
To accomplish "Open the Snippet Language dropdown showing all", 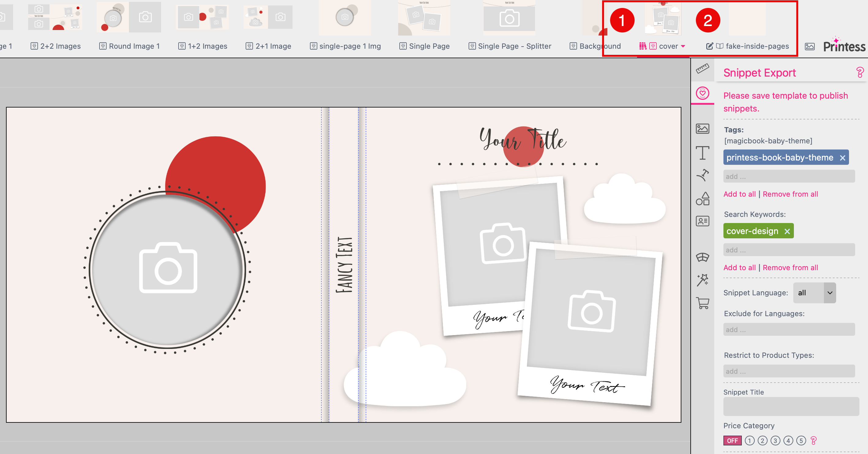I will coord(814,293).
